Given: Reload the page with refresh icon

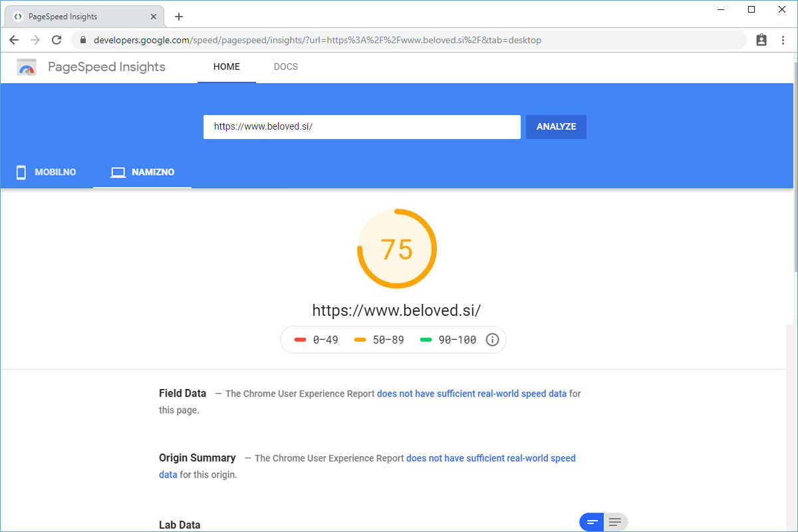Looking at the screenshot, I should [x=57, y=40].
